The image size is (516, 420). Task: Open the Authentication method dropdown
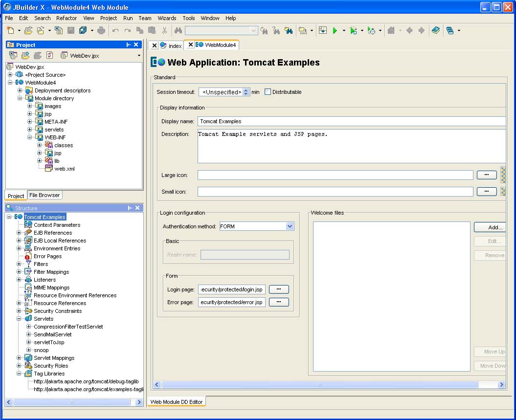pos(290,226)
